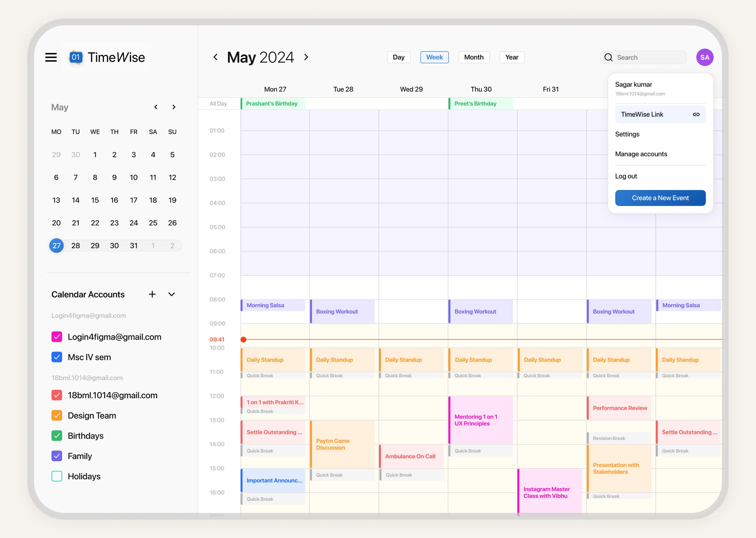This screenshot has width=756, height=538.
Task: Click the TimeWise Link chain icon
Action: coord(696,114)
